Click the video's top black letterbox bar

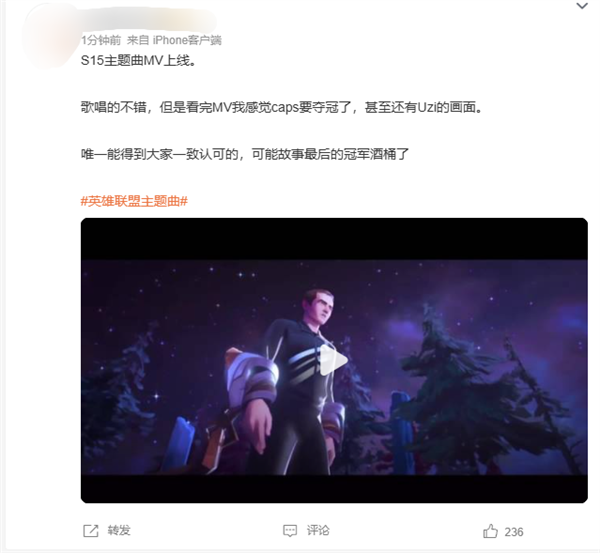(334, 239)
